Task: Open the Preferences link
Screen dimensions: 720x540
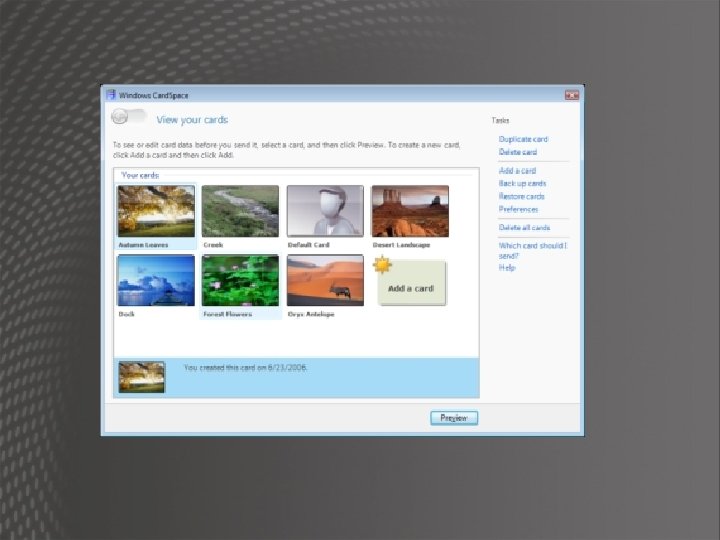Action: [x=518, y=209]
